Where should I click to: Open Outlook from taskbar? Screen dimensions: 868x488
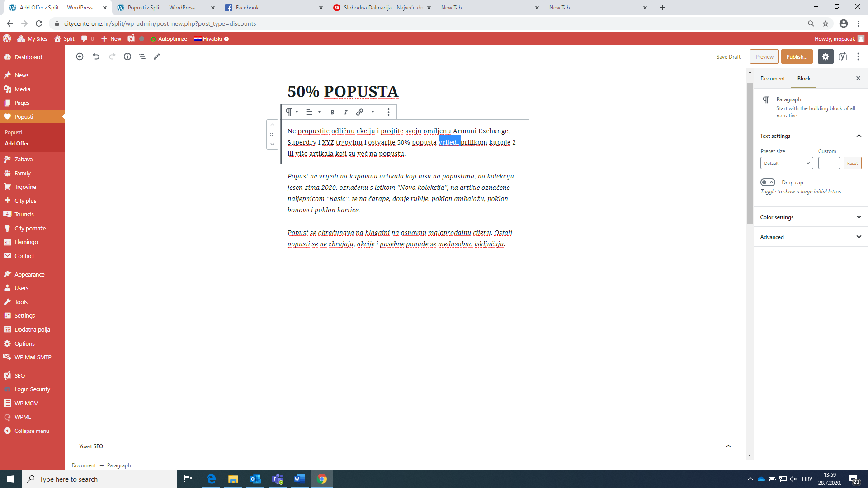click(255, 479)
